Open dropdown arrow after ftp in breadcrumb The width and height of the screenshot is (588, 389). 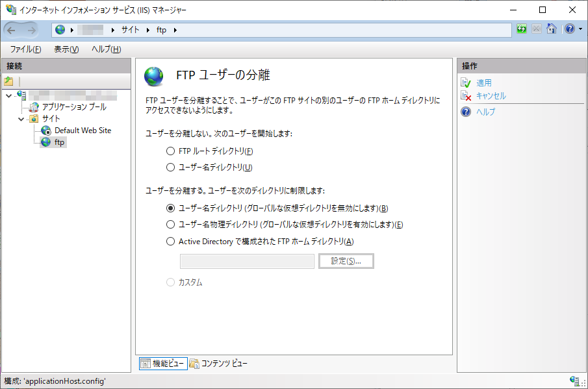[175, 30]
